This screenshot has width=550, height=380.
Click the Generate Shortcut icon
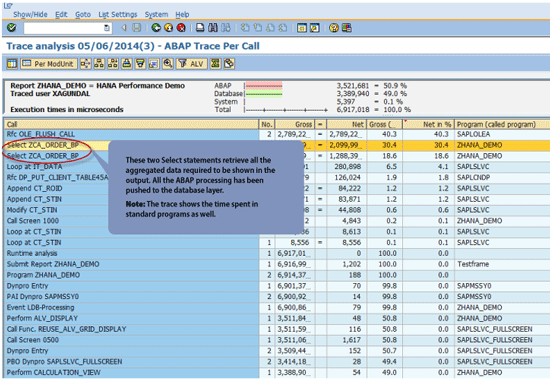(315, 28)
